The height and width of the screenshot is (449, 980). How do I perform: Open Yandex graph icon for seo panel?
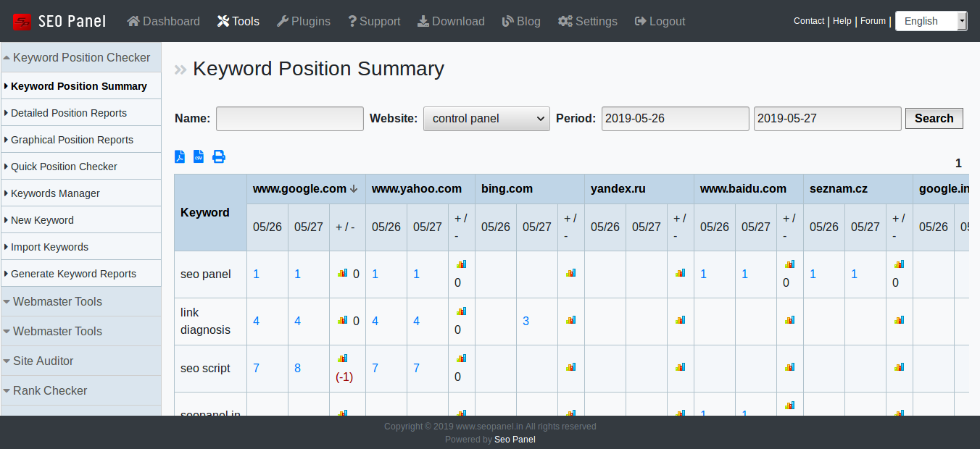coord(681,273)
